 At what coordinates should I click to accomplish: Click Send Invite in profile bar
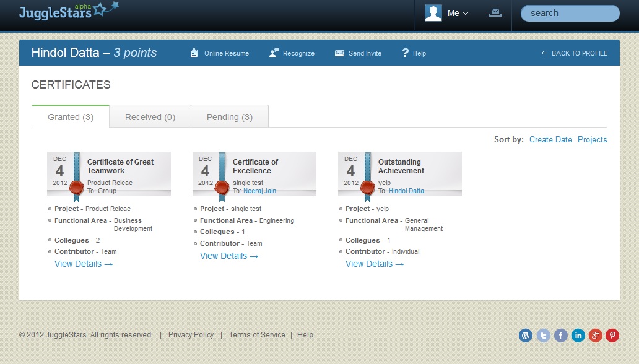359,53
